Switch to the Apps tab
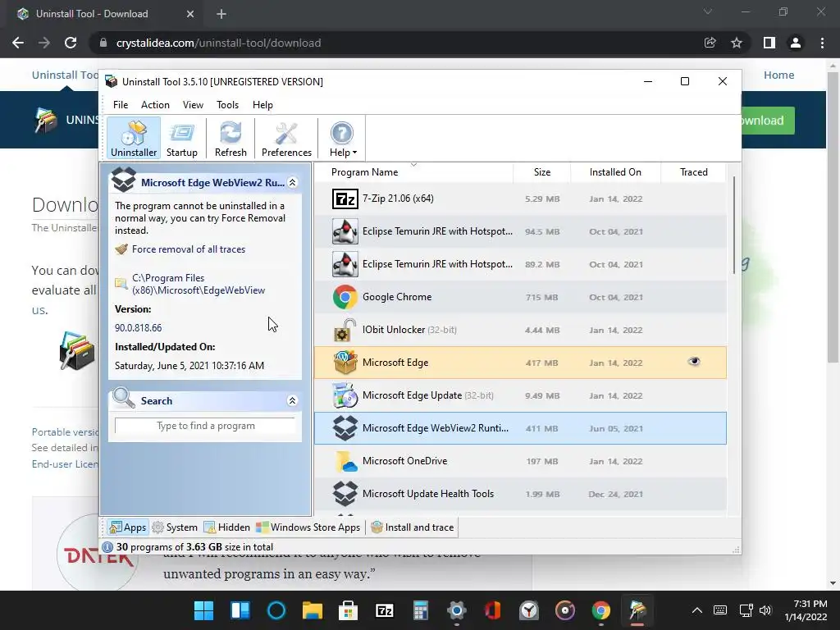 click(128, 527)
